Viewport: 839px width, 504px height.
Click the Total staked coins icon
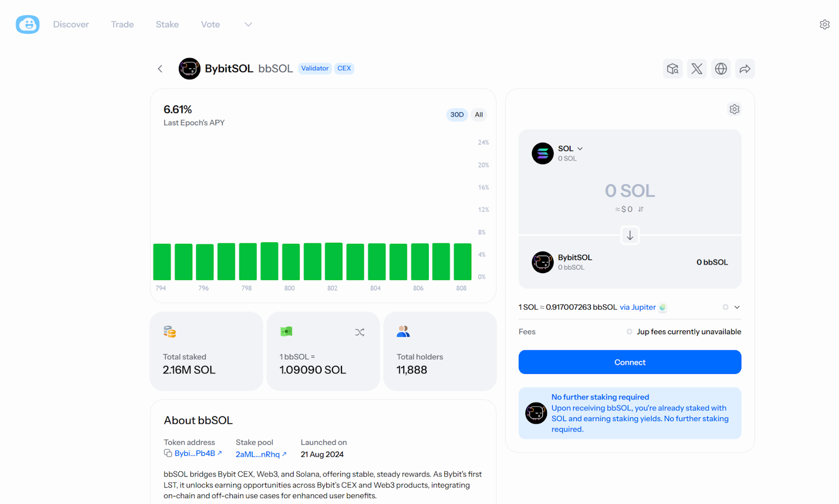point(169,331)
